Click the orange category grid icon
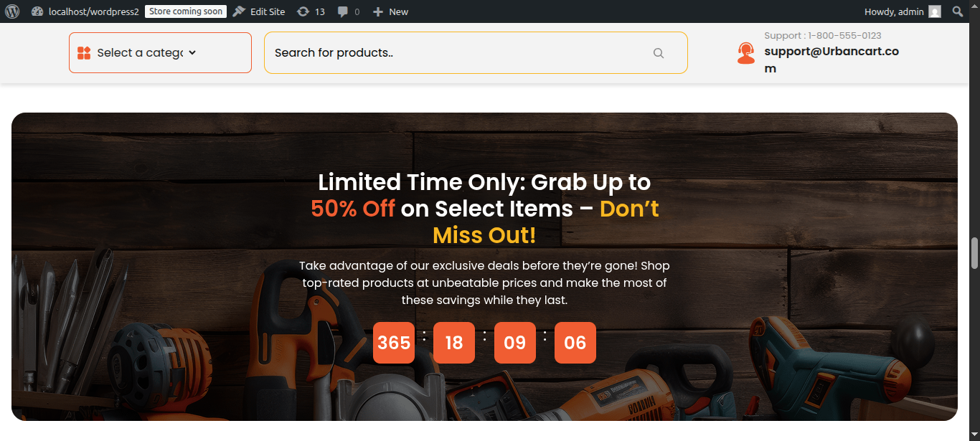980x441 pixels. pos(83,52)
